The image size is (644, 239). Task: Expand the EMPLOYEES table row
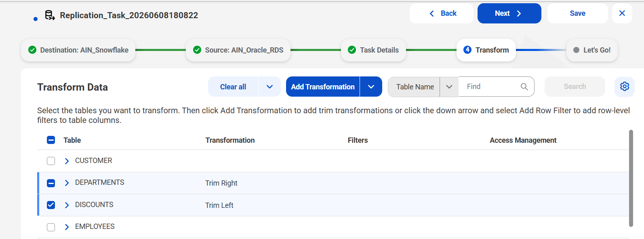[x=67, y=227]
